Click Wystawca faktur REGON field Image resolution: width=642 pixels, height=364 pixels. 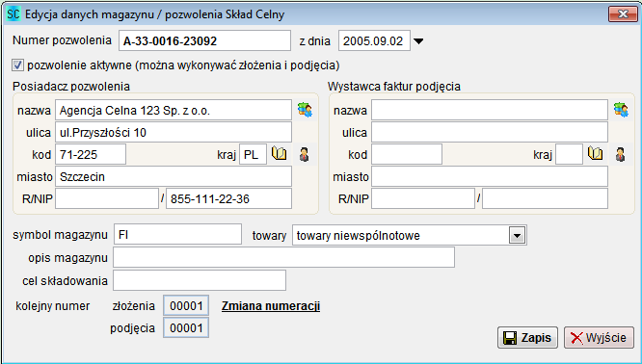(x=423, y=198)
